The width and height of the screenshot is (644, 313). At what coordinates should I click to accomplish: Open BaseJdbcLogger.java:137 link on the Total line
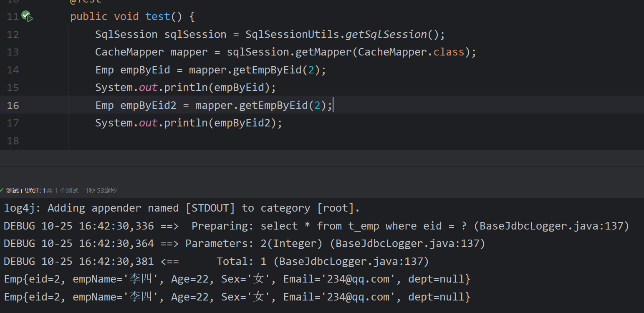pyautogui.click(x=351, y=261)
